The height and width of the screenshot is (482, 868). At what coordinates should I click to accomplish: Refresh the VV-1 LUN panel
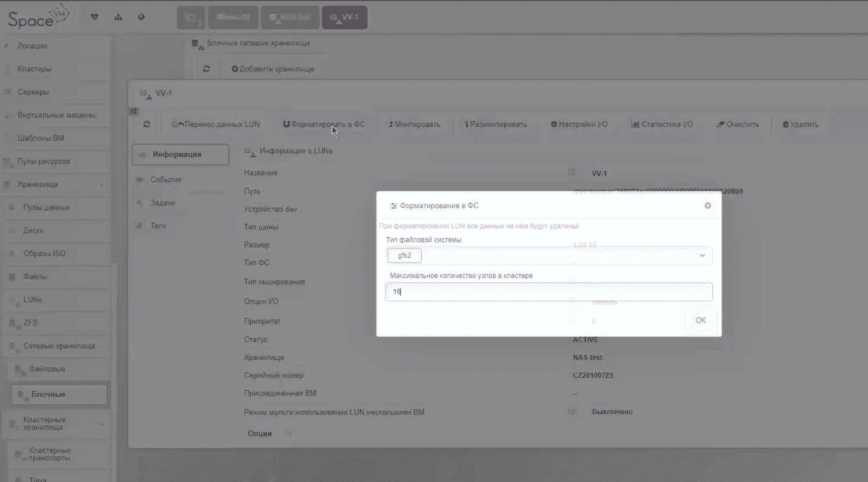pyautogui.click(x=147, y=124)
